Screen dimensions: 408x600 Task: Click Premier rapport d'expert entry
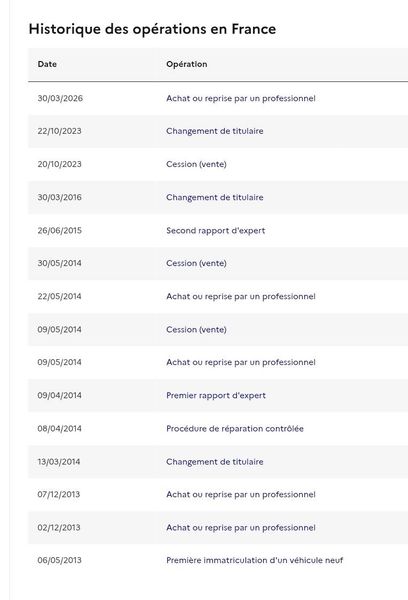pos(218,395)
